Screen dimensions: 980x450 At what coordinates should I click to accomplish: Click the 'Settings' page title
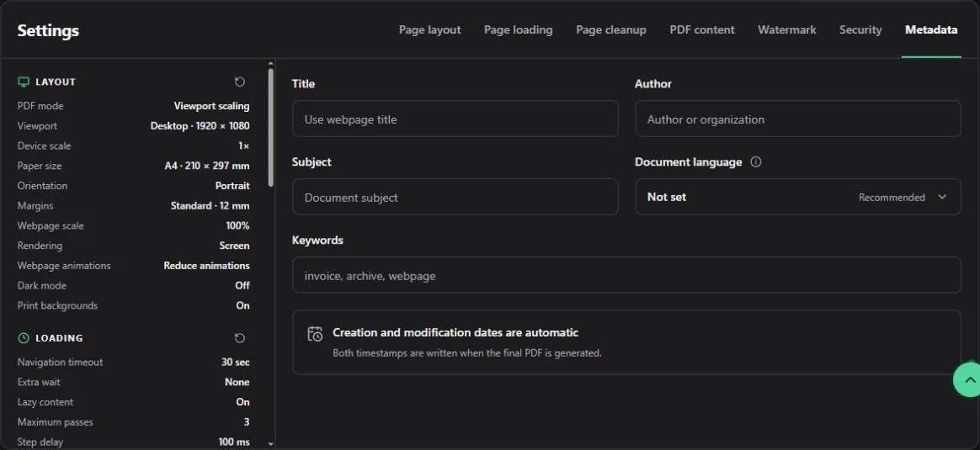click(48, 30)
